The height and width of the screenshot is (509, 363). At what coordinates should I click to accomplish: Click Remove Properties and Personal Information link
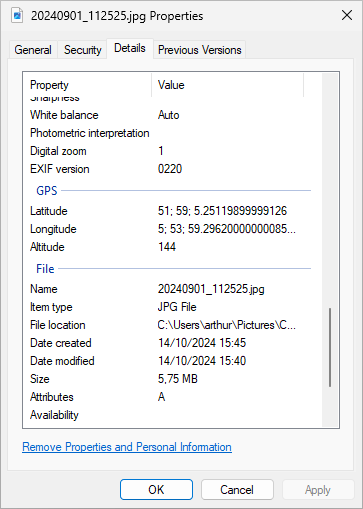point(127,447)
